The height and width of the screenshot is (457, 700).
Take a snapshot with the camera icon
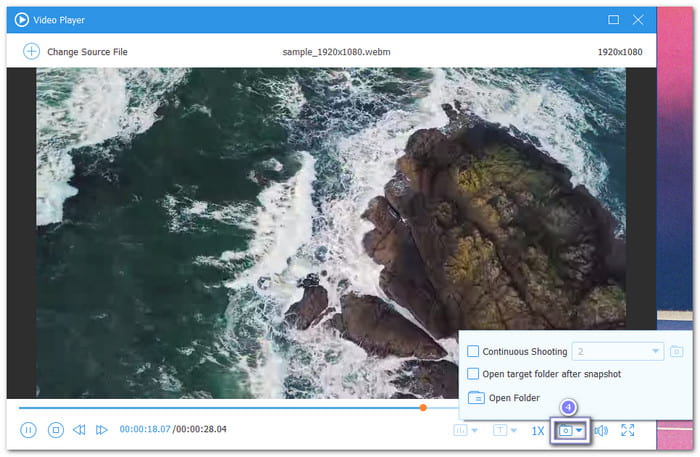click(x=565, y=430)
